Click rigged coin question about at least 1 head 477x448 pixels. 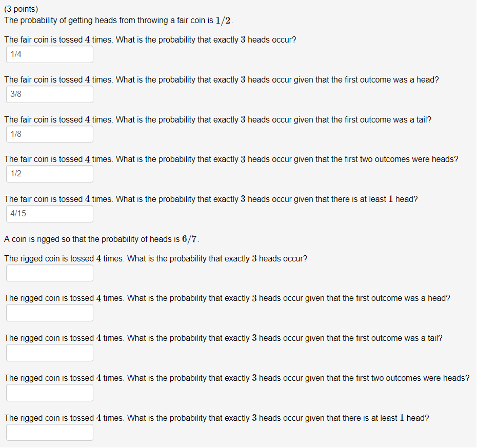216,418
